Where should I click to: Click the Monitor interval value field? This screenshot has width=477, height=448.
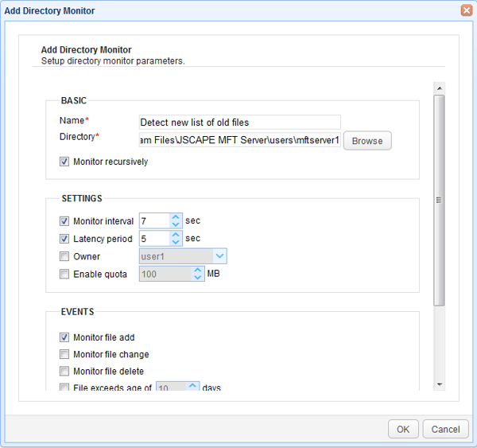pos(154,220)
